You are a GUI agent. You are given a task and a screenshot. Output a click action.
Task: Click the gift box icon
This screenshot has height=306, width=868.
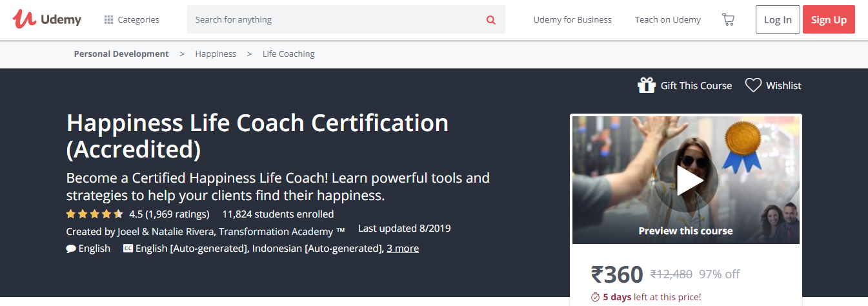coord(647,85)
